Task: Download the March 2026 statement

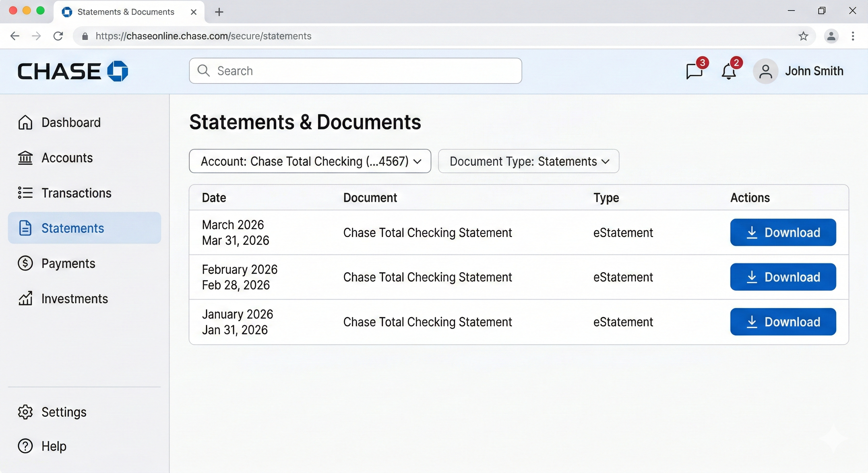Action: (783, 232)
